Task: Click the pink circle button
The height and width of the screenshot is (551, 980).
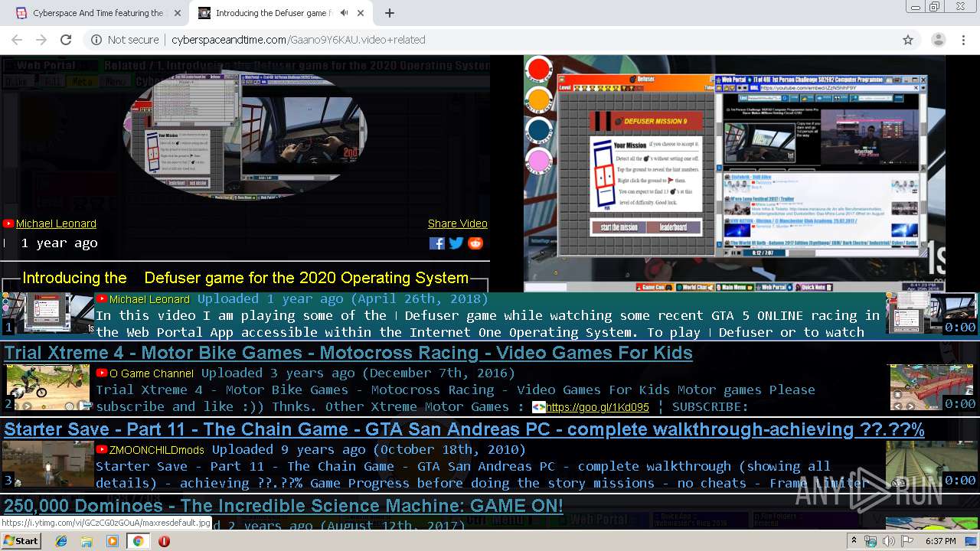Action: 539,161
